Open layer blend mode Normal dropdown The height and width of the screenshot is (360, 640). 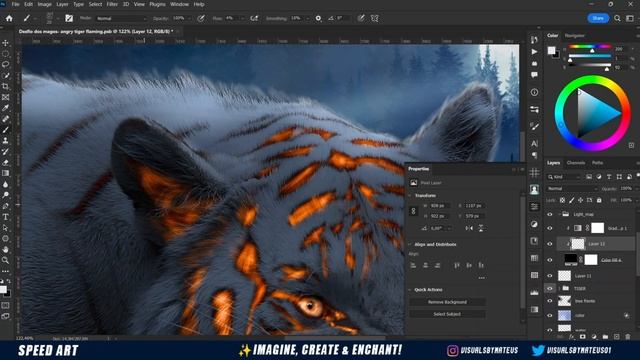(572, 189)
